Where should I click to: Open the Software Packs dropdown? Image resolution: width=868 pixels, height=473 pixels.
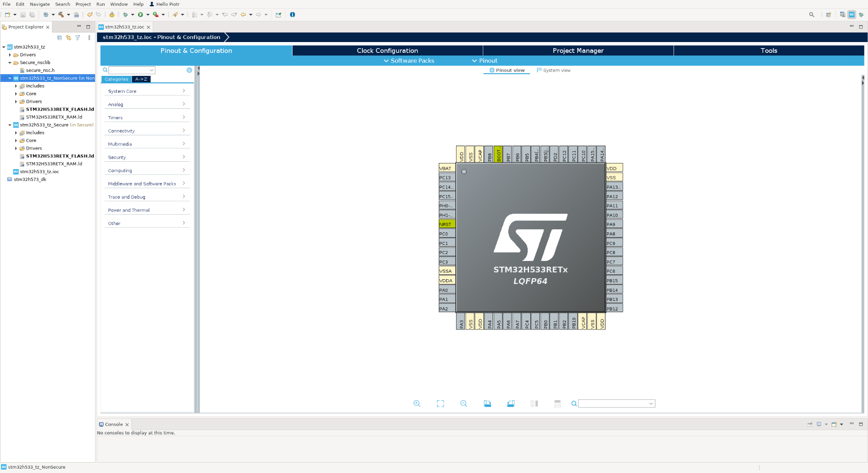(408, 61)
